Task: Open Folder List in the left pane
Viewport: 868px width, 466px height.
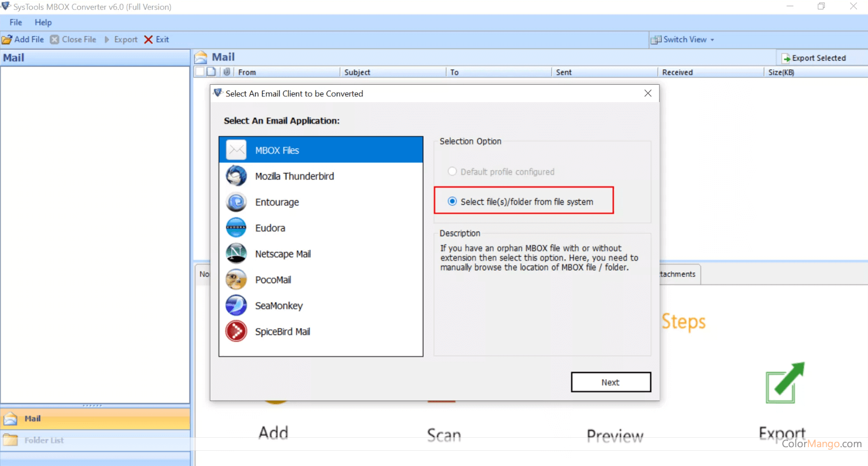Action: point(44,440)
